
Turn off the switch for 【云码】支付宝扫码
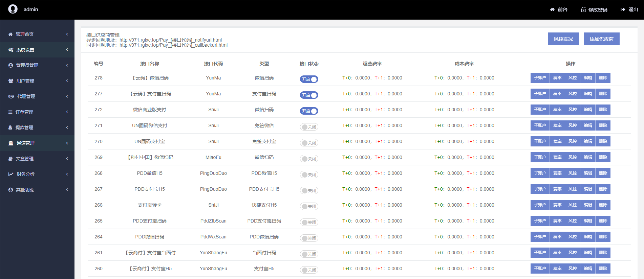tap(309, 95)
